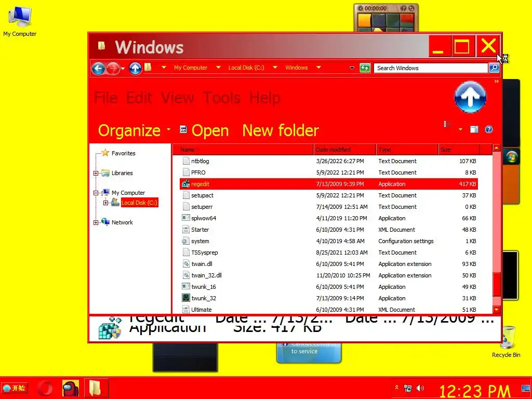The height and width of the screenshot is (399, 532).
Task: Toggle the preview pane icon
Action: [474, 129]
